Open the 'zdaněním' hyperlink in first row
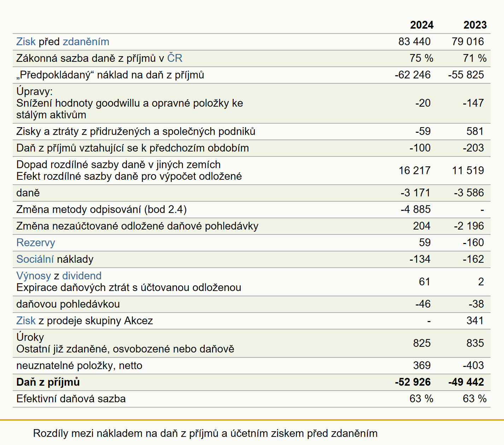 (x=86, y=42)
